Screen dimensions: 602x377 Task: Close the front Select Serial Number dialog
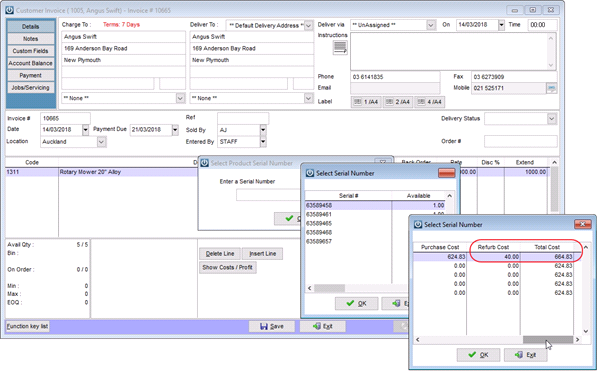pyautogui.click(x=582, y=224)
